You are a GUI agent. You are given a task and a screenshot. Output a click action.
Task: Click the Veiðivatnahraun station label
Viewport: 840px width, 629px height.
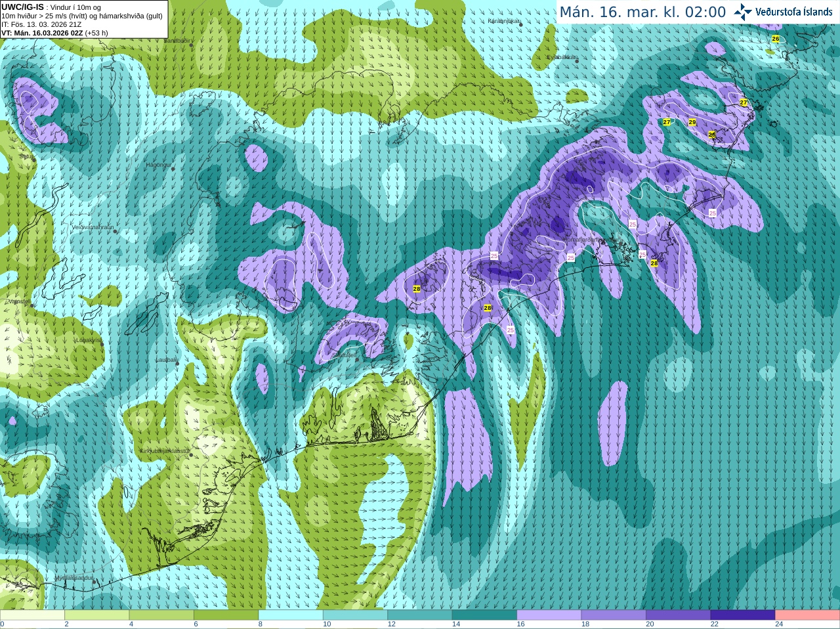[93, 227]
